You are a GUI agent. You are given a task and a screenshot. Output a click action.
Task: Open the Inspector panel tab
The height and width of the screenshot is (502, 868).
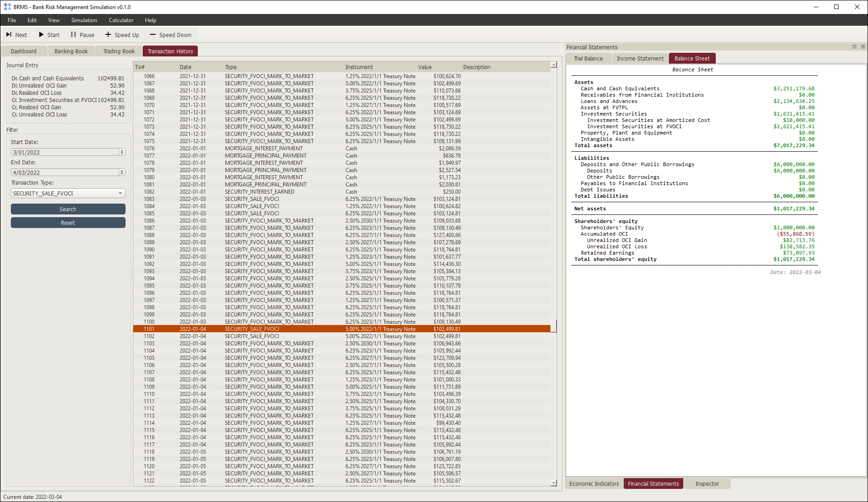point(707,483)
